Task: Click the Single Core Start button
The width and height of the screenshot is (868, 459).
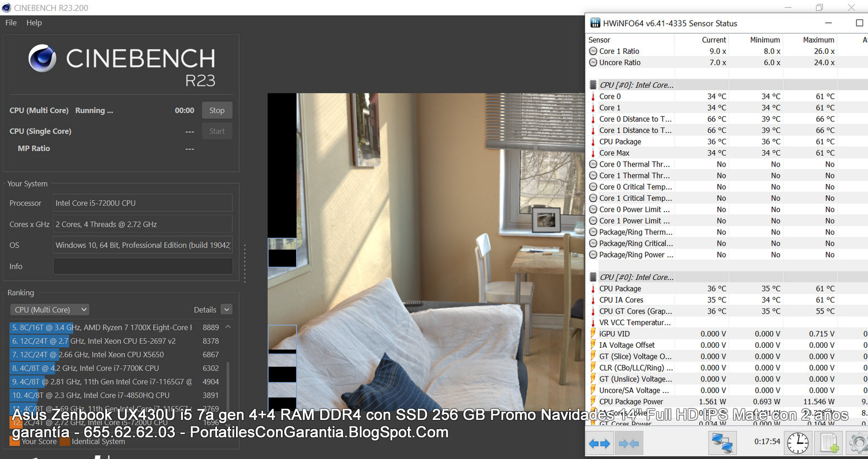Action: [x=217, y=131]
